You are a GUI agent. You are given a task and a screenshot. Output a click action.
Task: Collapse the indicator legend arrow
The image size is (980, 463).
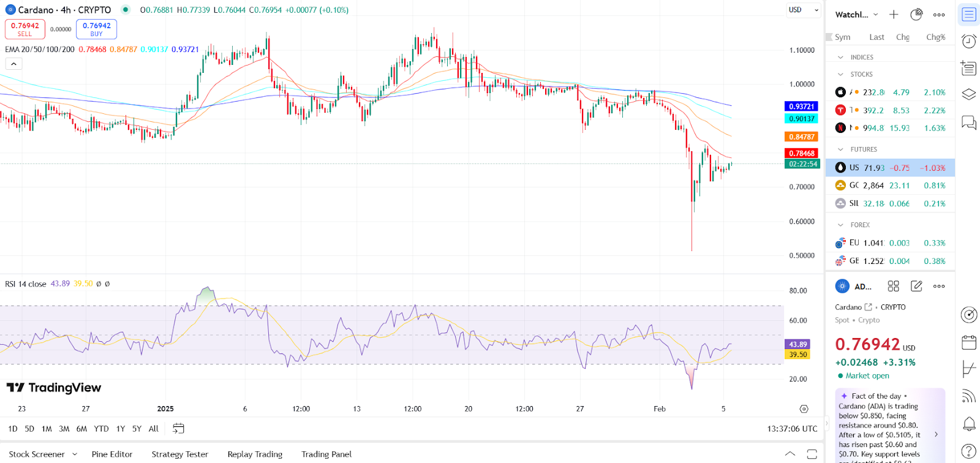[x=13, y=64]
